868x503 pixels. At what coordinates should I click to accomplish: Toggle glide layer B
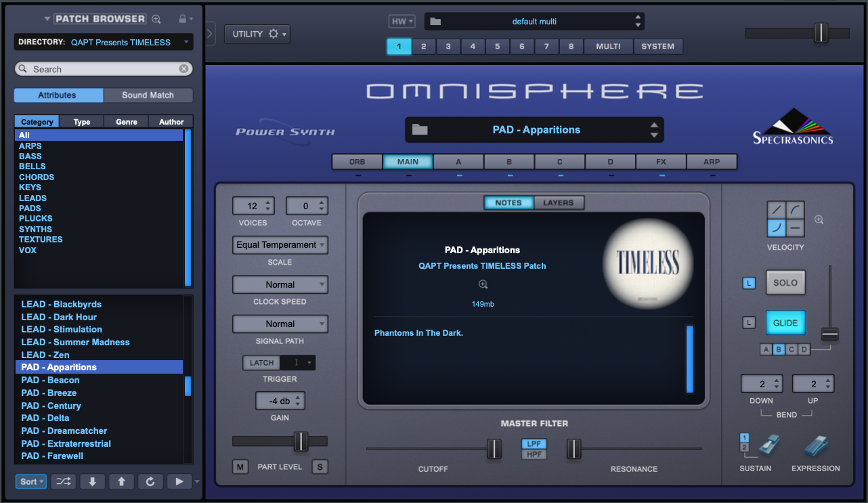(x=779, y=350)
